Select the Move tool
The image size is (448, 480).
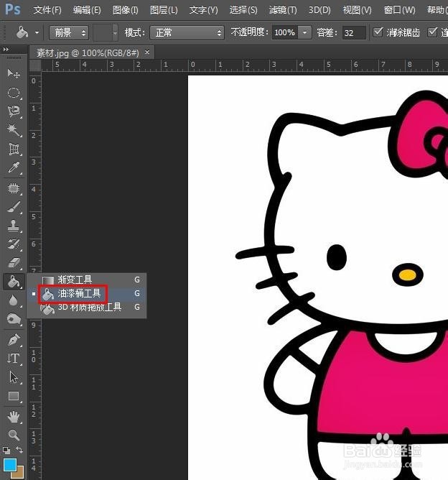[14, 73]
